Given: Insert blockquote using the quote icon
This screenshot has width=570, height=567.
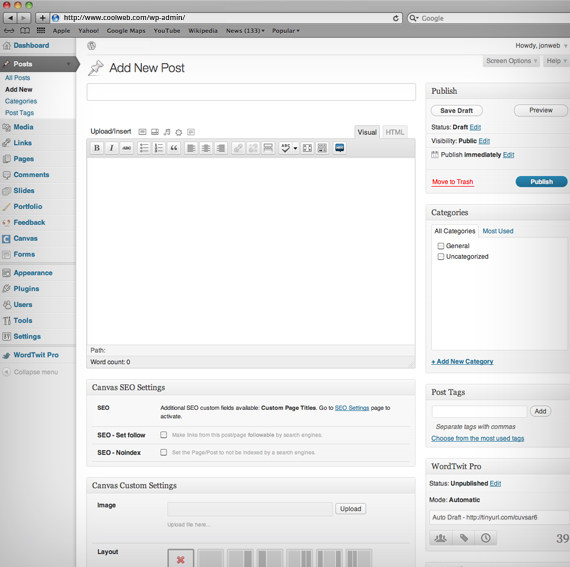Looking at the screenshot, I should (174, 148).
